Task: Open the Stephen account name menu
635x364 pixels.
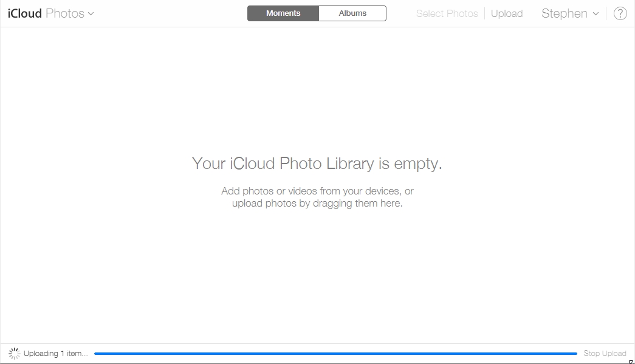Action: pyautogui.click(x=564, y=13)
